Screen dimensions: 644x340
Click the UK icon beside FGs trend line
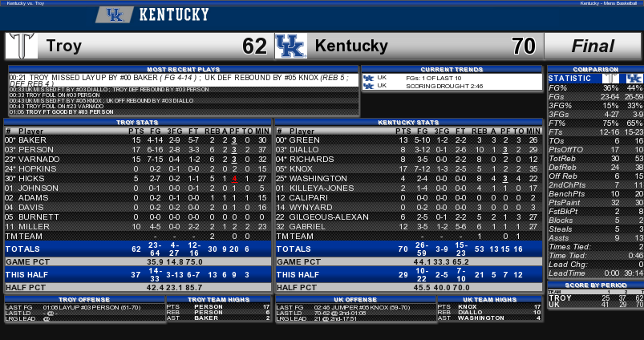tap(368, 78)
